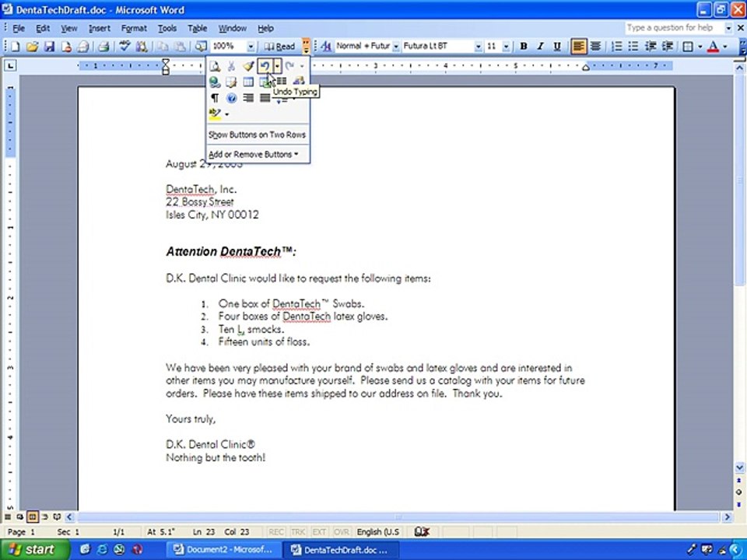Open the Format menu
The image size is (747, 560).
pos(134,29)
